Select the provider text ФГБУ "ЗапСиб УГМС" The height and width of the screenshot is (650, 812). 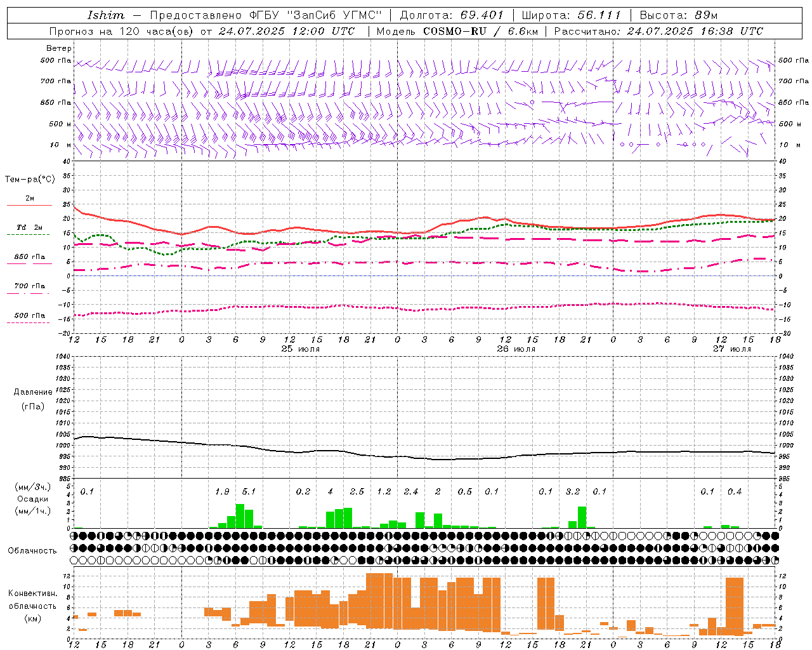pyautogui.click(x=315, y=15)
